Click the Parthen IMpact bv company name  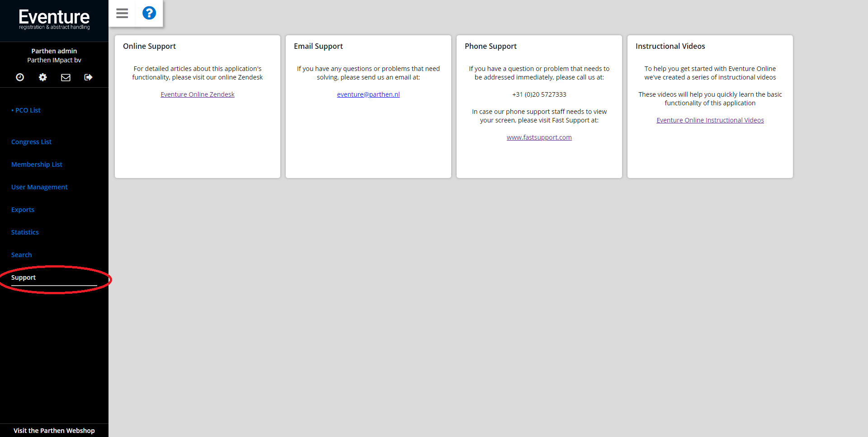54,60
